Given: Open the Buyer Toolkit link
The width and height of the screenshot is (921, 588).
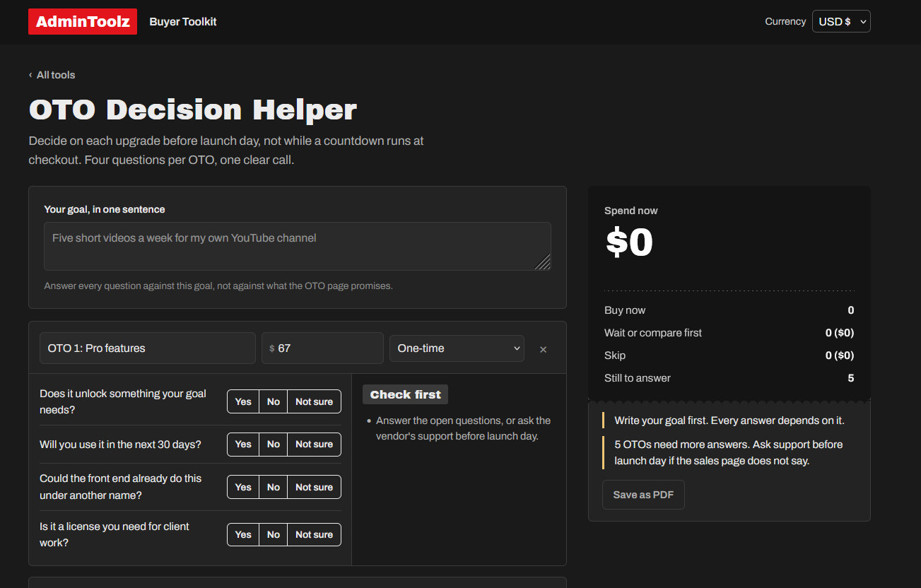Looking at the screenshot, I should click(x=183, y=22).
